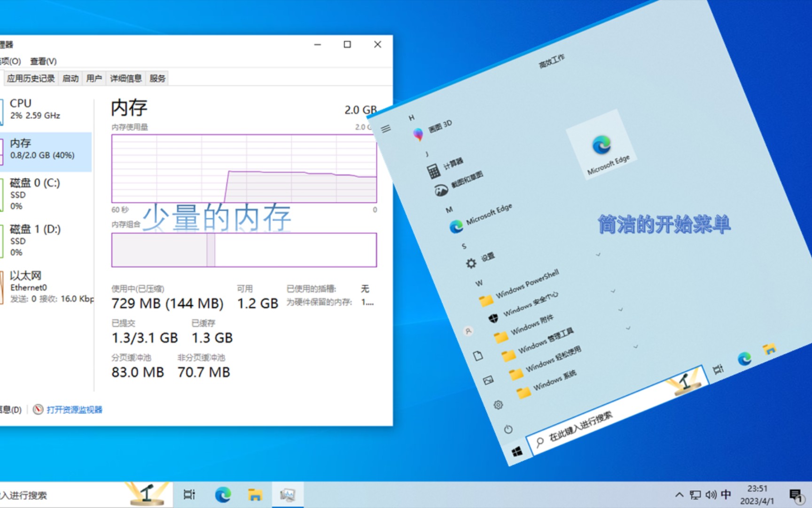812x508 pixels.
Task: Click the 1.3/3.1 GB committed value
Action: tap(145, 338)
